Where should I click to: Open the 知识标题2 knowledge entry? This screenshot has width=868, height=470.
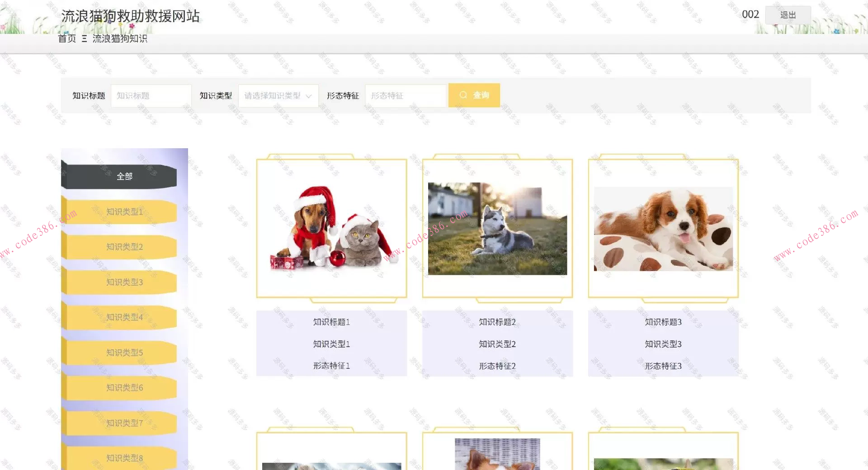pos(497,322)
